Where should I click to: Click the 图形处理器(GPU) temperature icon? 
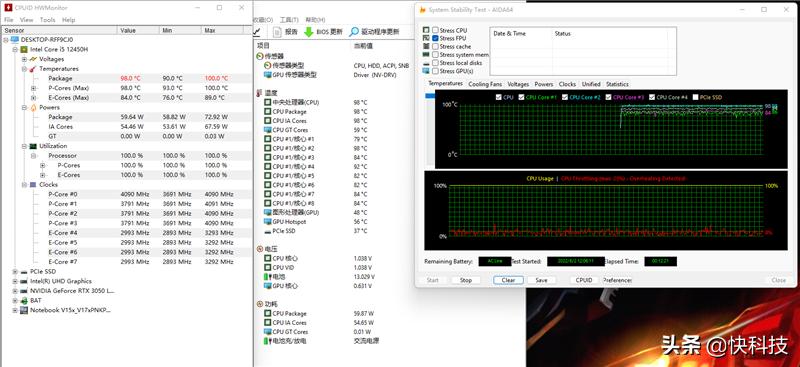[x=268, y=213]
